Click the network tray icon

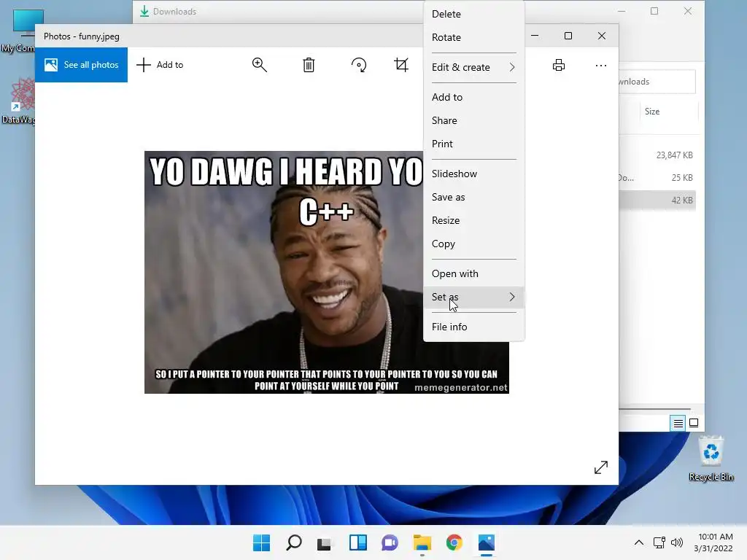pos(659,542)
